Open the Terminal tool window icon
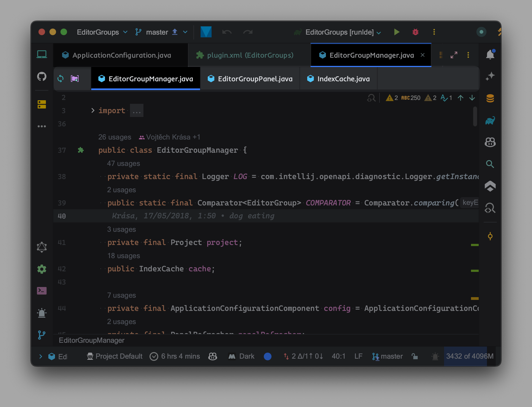This screenshot has width=532, height=407. click(42, 291)
